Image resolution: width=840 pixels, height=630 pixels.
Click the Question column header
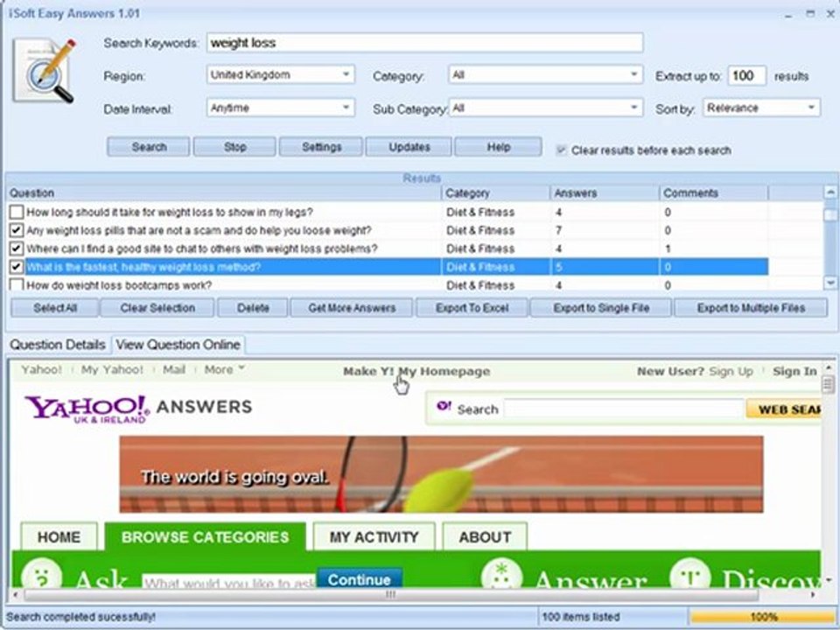pos(223,192)
